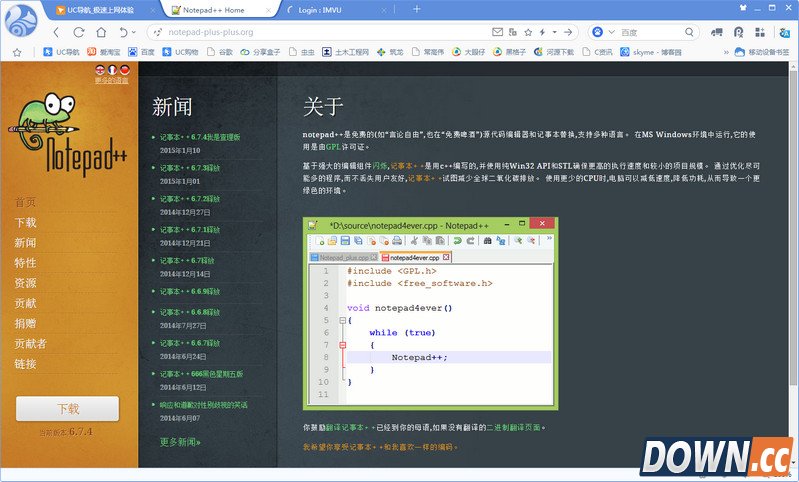This screenshot has width=799, height=482.
Task: Click the Notepad++ chameleon logo
Action: click(68, 134)
